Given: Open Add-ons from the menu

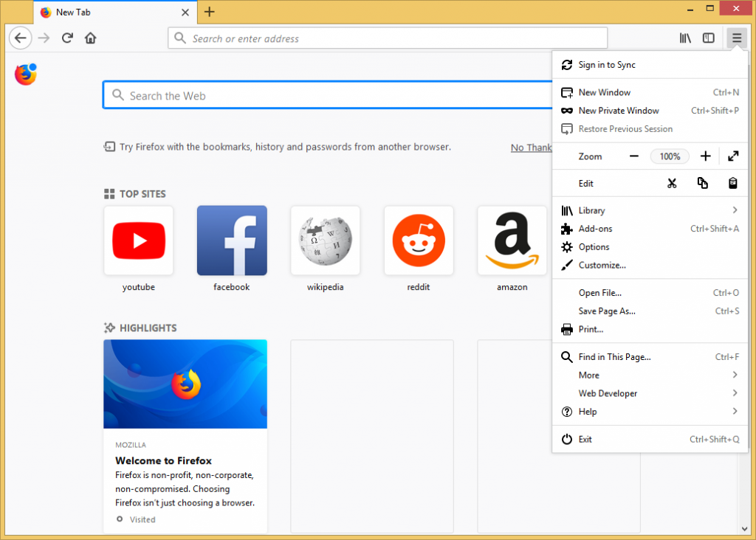Looking at the screenshot, I should [x=650, y=229].
